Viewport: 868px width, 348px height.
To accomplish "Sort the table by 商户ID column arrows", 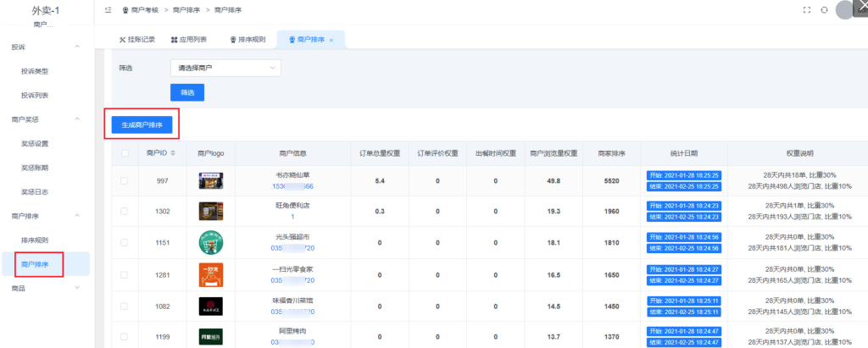I will click(x=174, y=153).
